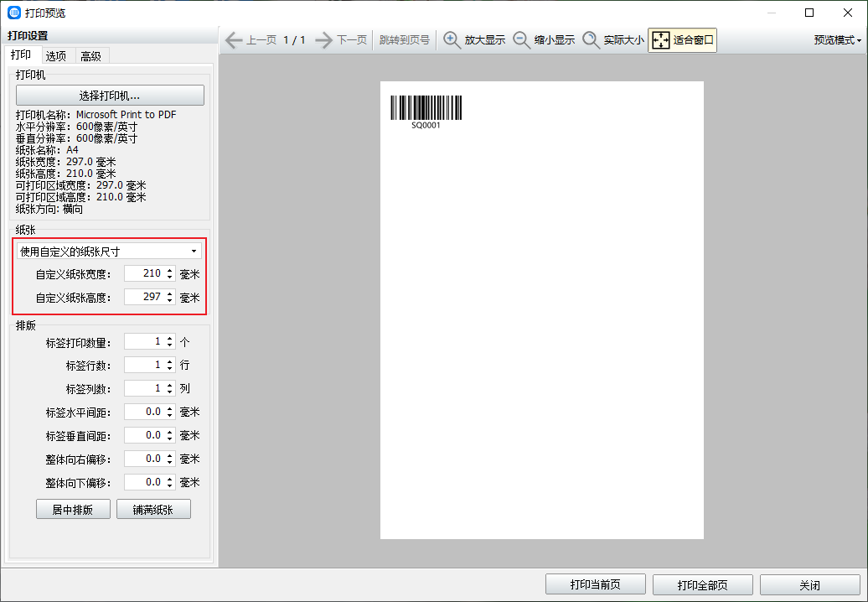Decrease overall downward offset (整体向下偏移) with down arrow
This screenshot has height=602, width=868.
tap(169, 485)
